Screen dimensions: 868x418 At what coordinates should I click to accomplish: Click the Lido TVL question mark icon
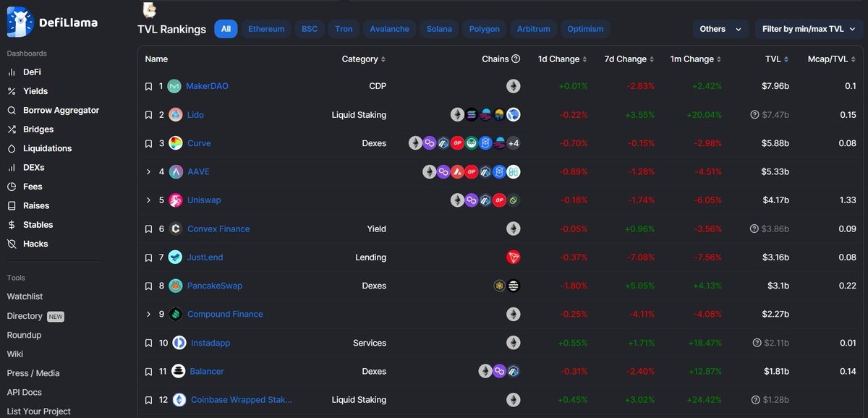[x=756, y=115]
